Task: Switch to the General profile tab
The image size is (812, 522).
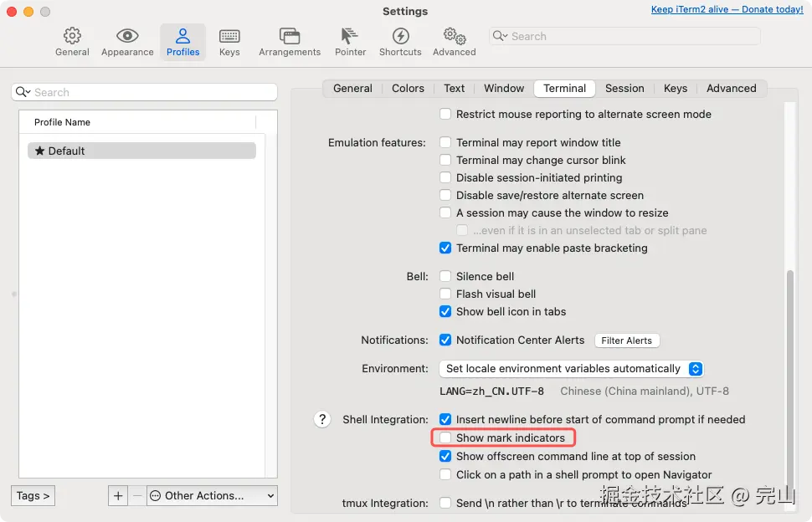Action: point(352,88)
